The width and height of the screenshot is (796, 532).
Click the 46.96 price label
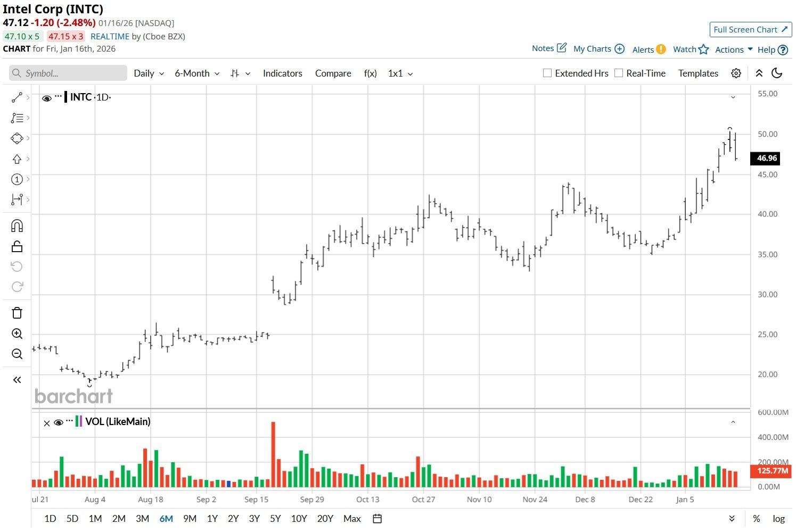[765, 159]
